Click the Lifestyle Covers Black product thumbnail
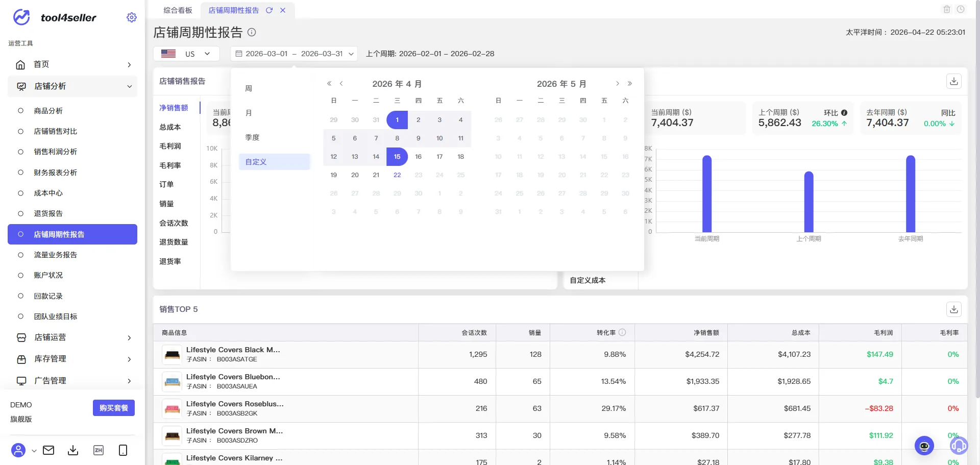Viewport: 980px width, 465px height. pyautogui.click(x=172, y=354)
